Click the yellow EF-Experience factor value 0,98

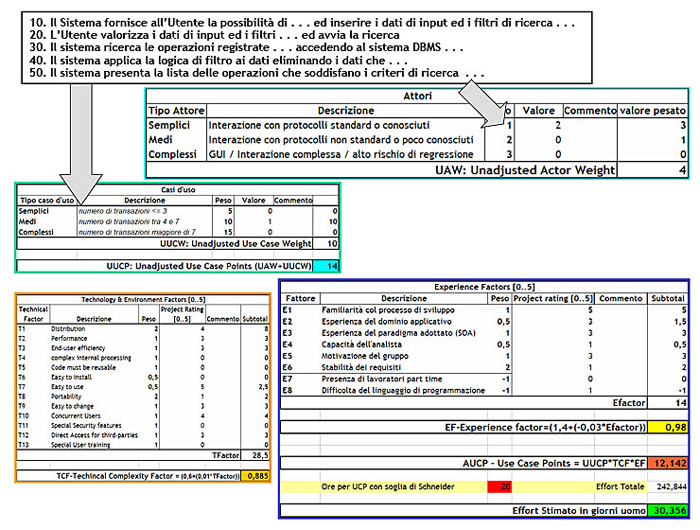667,427
